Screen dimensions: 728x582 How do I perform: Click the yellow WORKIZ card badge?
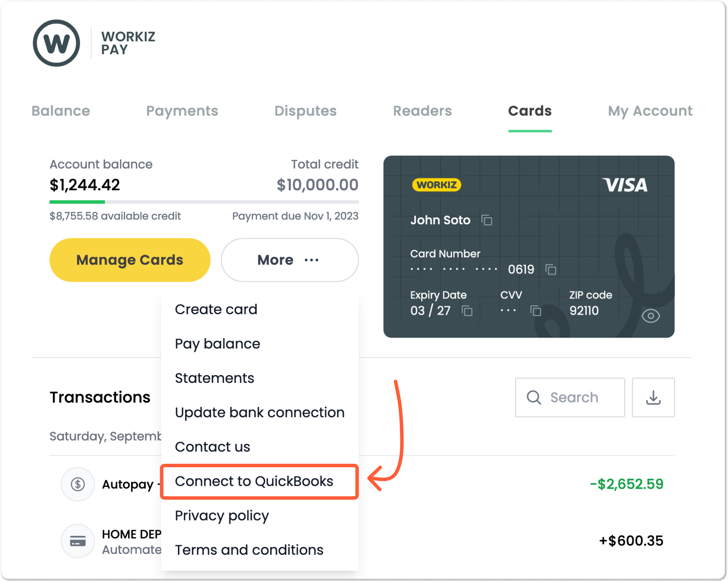(436, 185)
